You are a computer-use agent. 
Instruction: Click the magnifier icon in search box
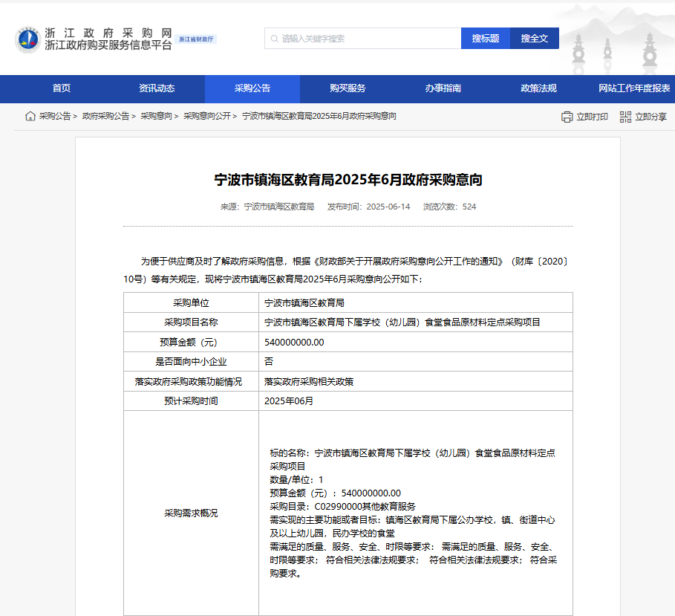[274, 39]
